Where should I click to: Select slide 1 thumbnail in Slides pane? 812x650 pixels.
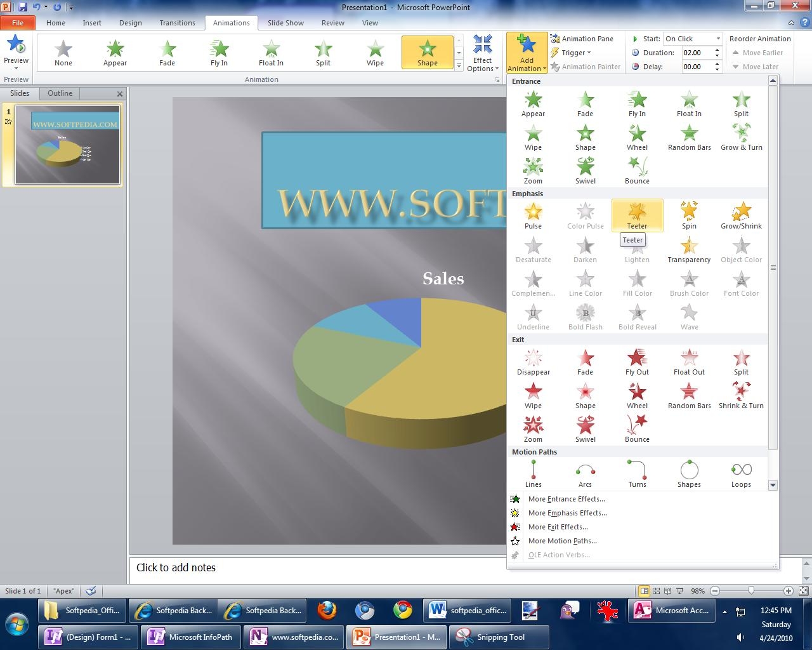click(67, 145)
